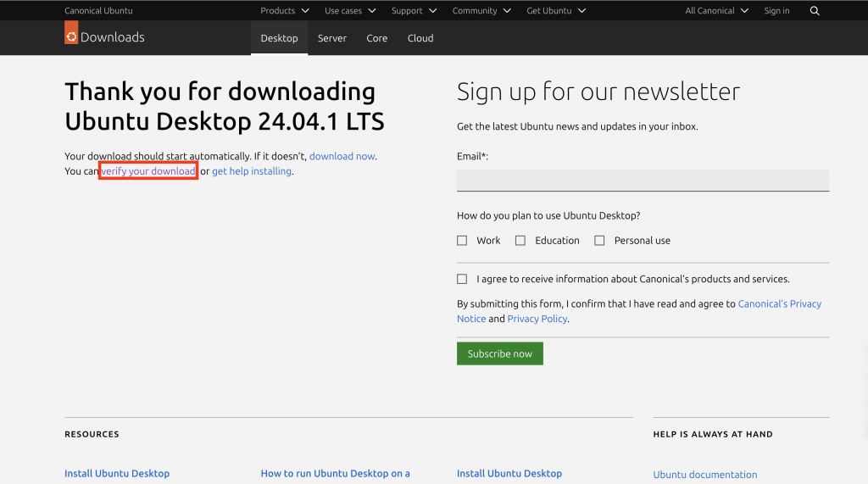Open Canonical's Privacy Notice link
This screenshot has width=868, height=484.
click(x=780, y=304)
